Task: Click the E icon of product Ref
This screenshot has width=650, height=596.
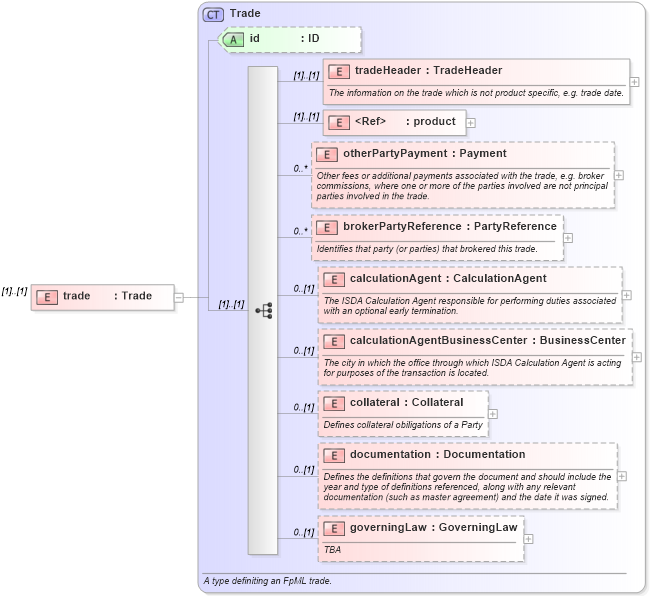Action: pos(339,123)
